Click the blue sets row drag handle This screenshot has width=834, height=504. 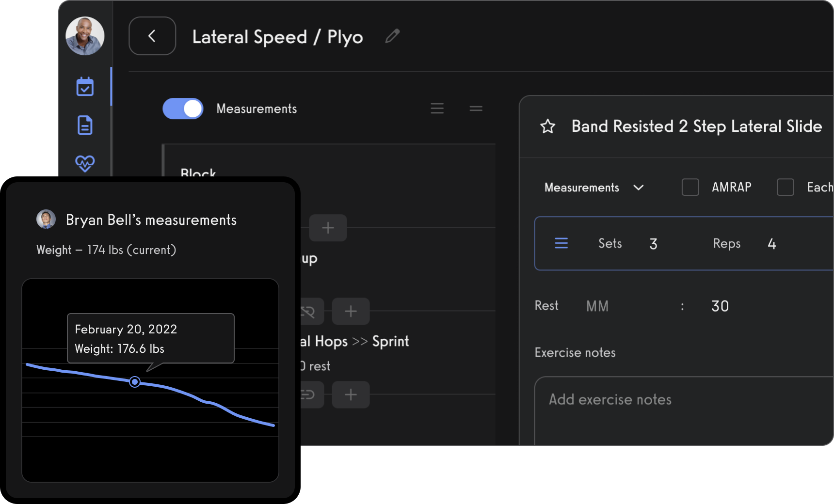click(x=561, y=243)
